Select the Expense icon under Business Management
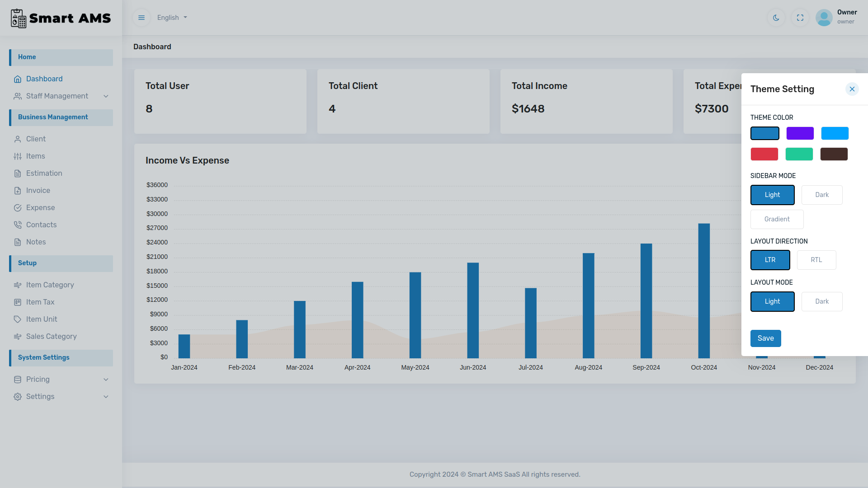 (x=18, y=207)
